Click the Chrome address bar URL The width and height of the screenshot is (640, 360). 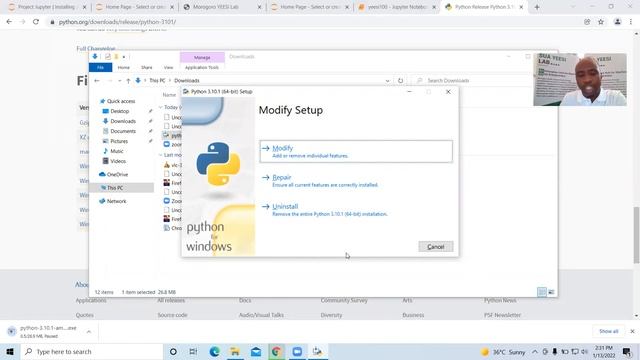click(117, 22)
